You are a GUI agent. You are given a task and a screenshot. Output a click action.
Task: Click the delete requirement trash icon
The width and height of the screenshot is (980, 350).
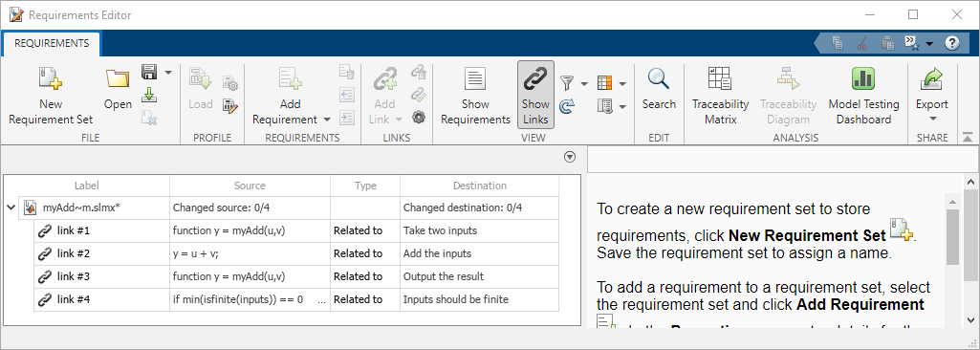[347, 73]
